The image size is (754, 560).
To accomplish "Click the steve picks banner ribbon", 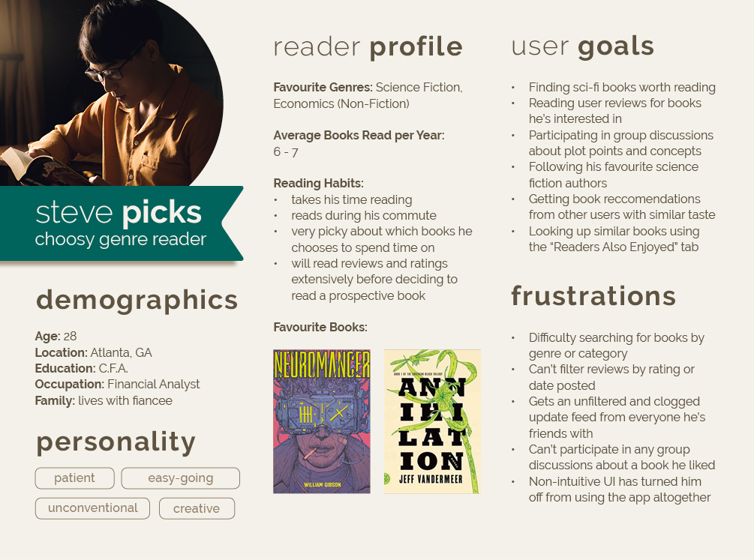I will click(x=122, y=223).
